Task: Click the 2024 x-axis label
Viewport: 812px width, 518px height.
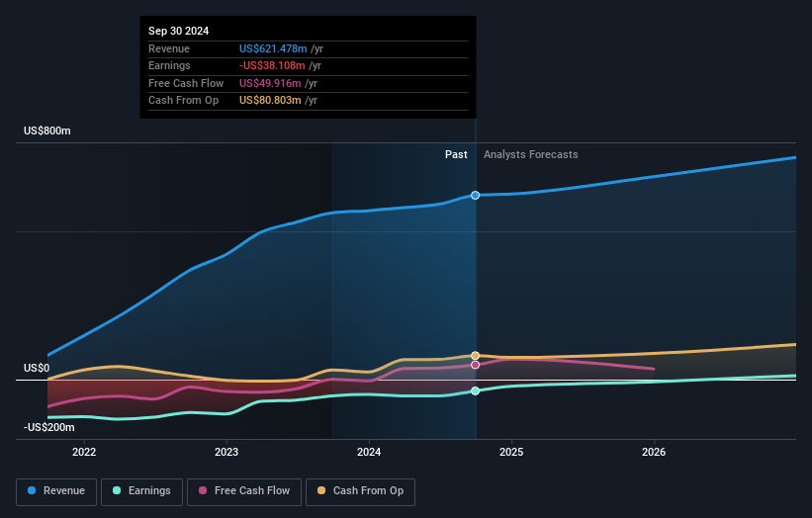Action: (x=369, y=452)
